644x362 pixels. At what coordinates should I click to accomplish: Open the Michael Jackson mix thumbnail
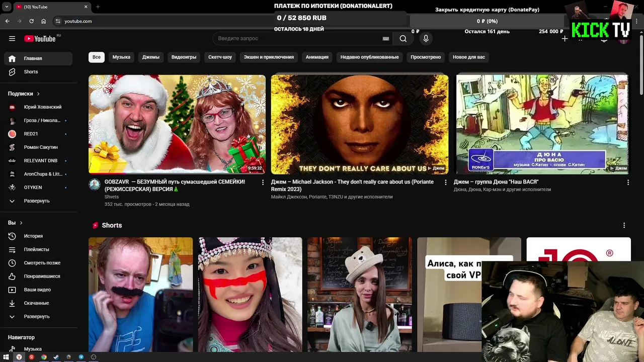[x=359, y=124]
